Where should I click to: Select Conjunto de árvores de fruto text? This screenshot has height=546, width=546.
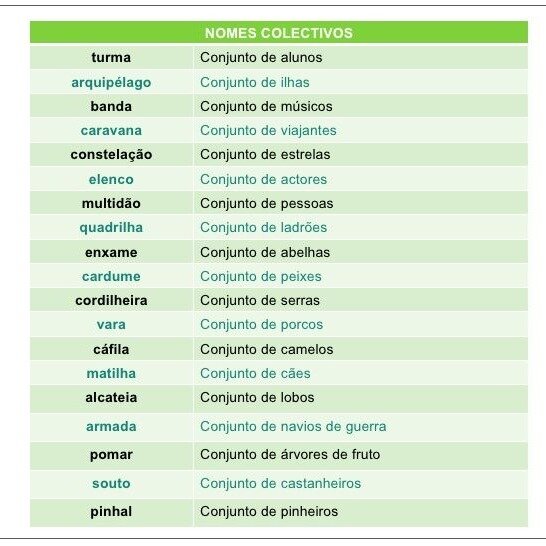pyautogui.click(x=290, y=454)
